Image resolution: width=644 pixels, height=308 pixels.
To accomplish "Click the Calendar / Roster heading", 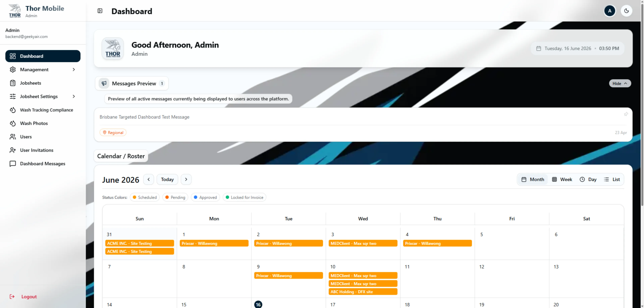I will click(121, 156).
